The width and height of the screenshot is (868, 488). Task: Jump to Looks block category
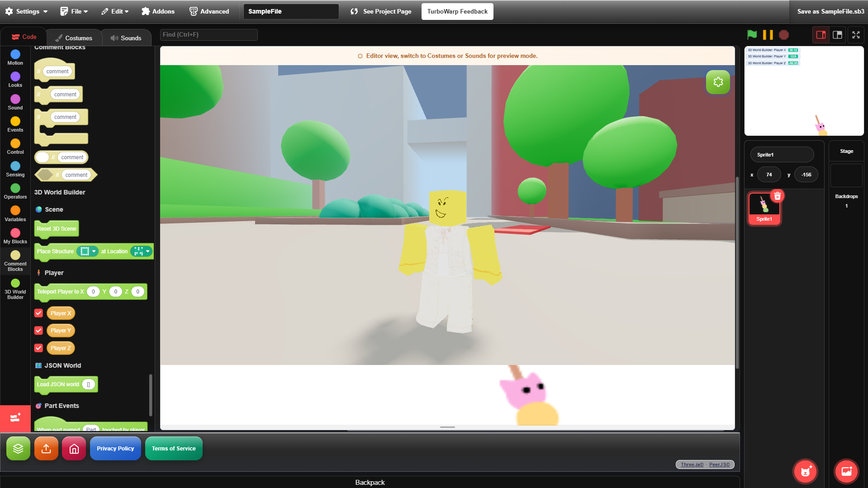[x=15, y=80]
